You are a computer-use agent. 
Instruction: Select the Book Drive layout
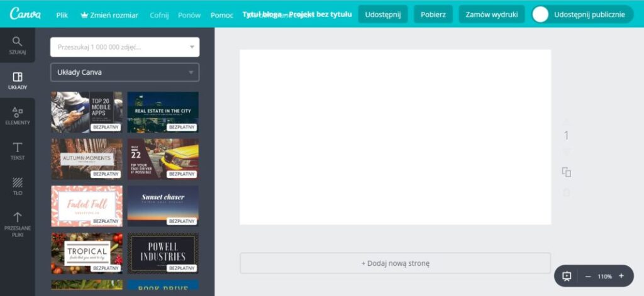coord(163,285)
